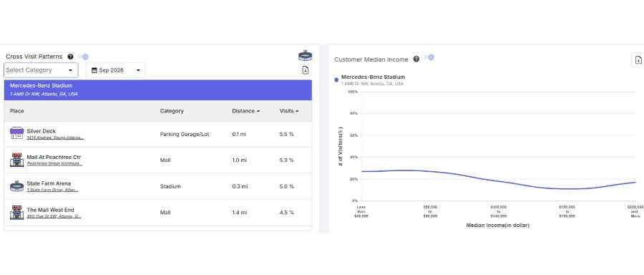Click the Mall At Peachtree Ctr icon
Screen dimensions: 644x275
17,160
